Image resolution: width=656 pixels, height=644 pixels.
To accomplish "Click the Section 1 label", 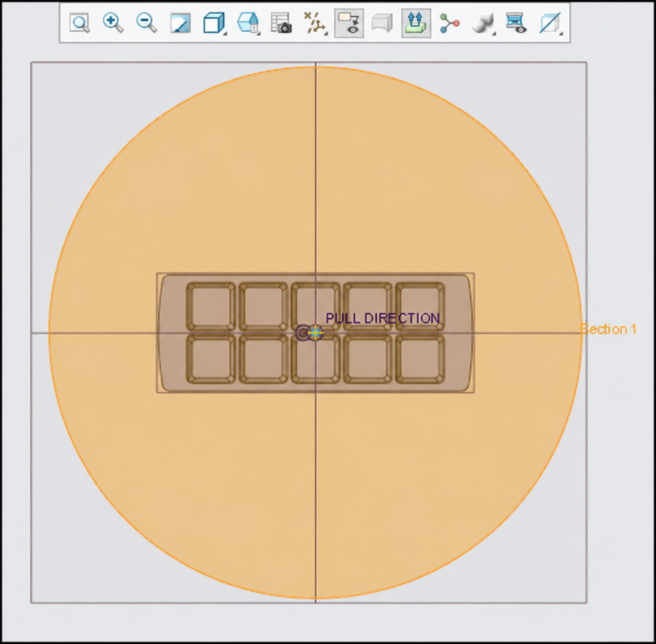I will click(609, 329).
